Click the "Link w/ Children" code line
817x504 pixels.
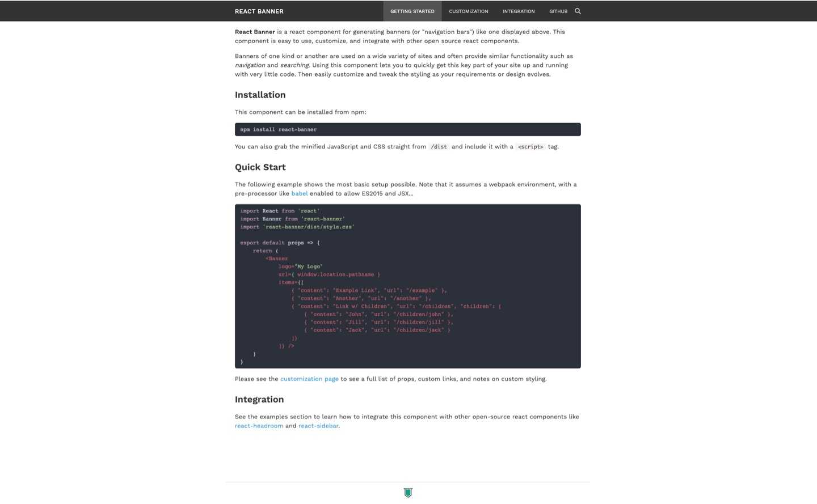tap(397, 306)
